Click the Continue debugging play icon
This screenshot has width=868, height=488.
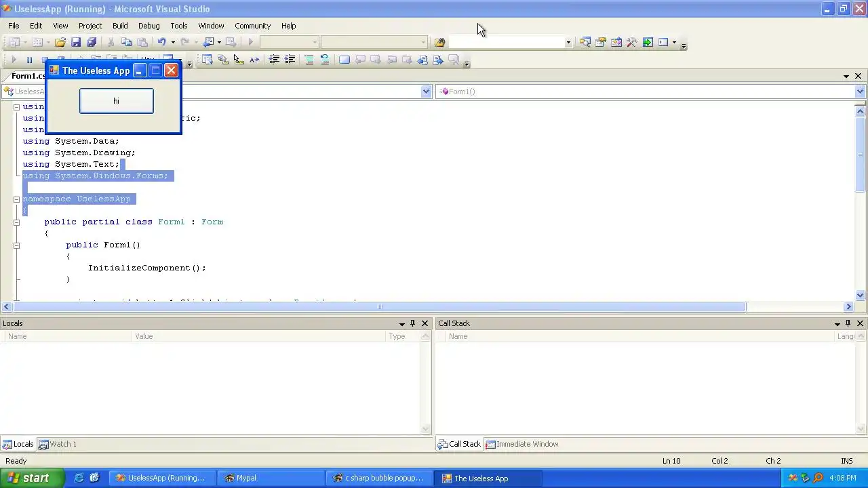pyautogui.click(x=14, y=60)
